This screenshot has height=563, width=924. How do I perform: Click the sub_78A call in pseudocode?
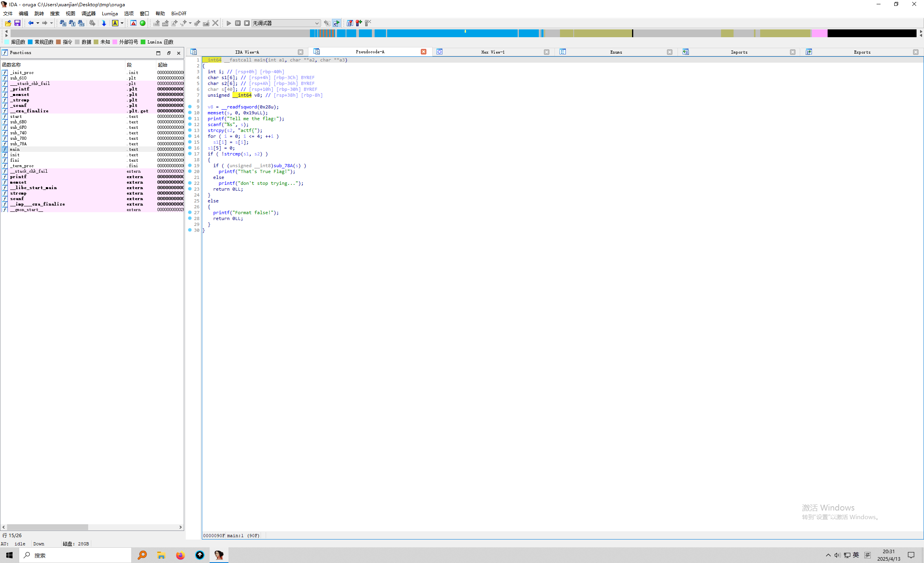(x=283, y=166)
